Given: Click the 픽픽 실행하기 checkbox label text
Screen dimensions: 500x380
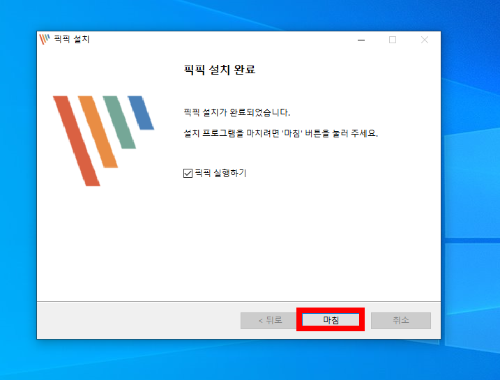Looking at the screenshot, I should (x=220, y=173).
